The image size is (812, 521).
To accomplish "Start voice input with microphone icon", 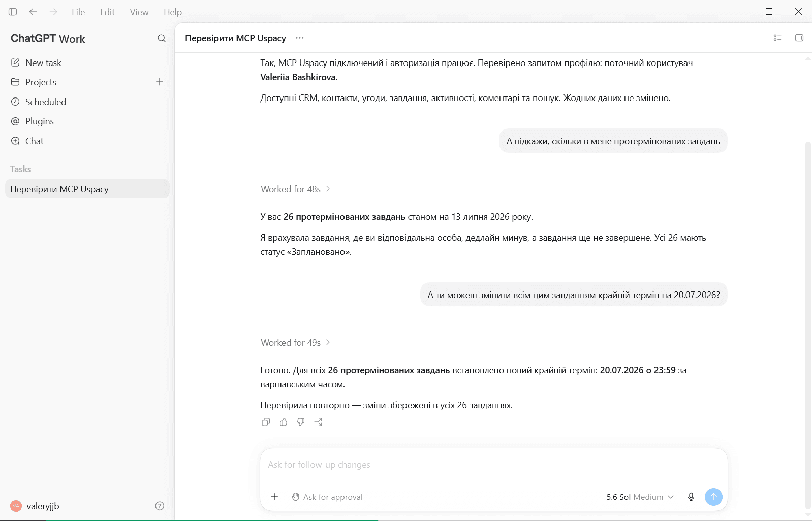I will pyautogui.click(x=691, y=497).
